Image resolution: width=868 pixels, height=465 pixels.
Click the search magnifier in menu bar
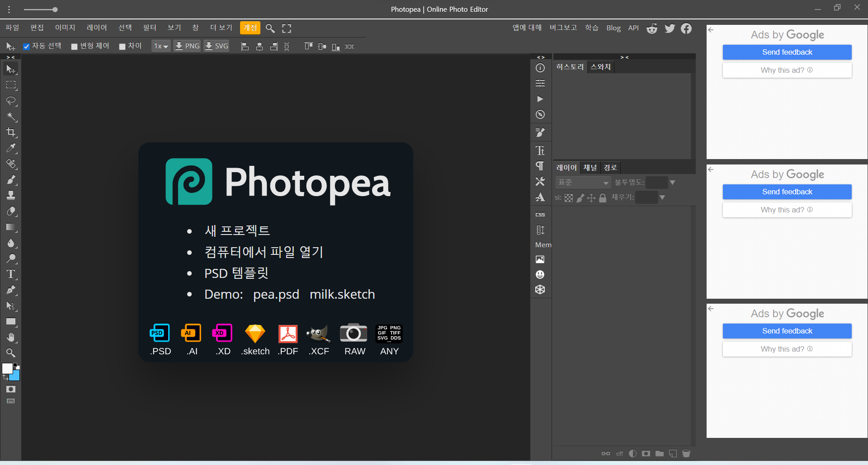270,28
